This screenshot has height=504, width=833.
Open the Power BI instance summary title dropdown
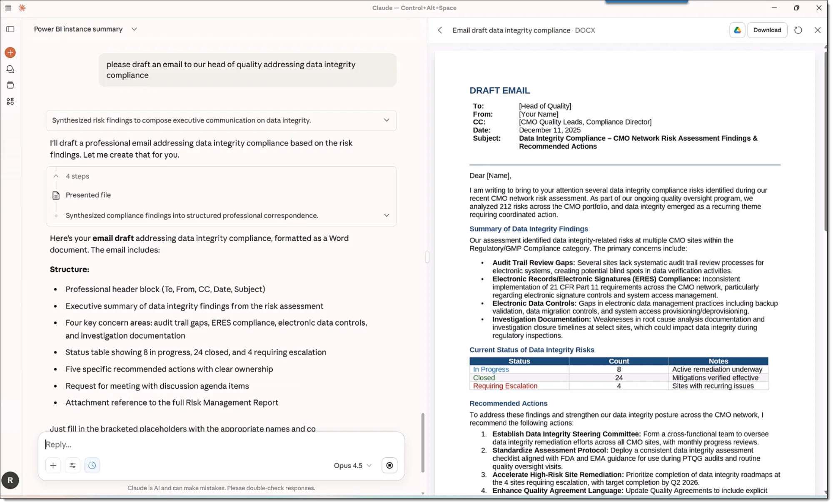click(x=134, y=29)
